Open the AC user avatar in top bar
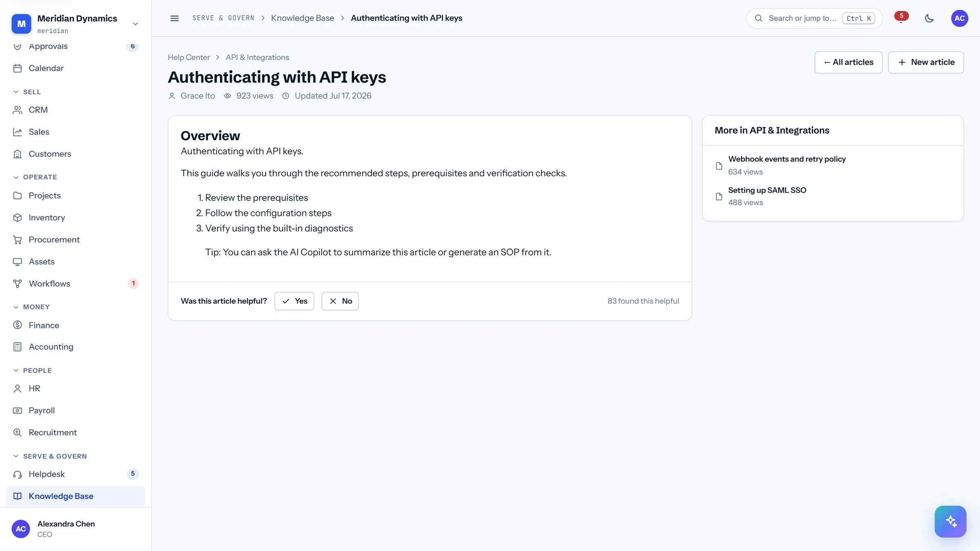 click(x=959, y=18)
